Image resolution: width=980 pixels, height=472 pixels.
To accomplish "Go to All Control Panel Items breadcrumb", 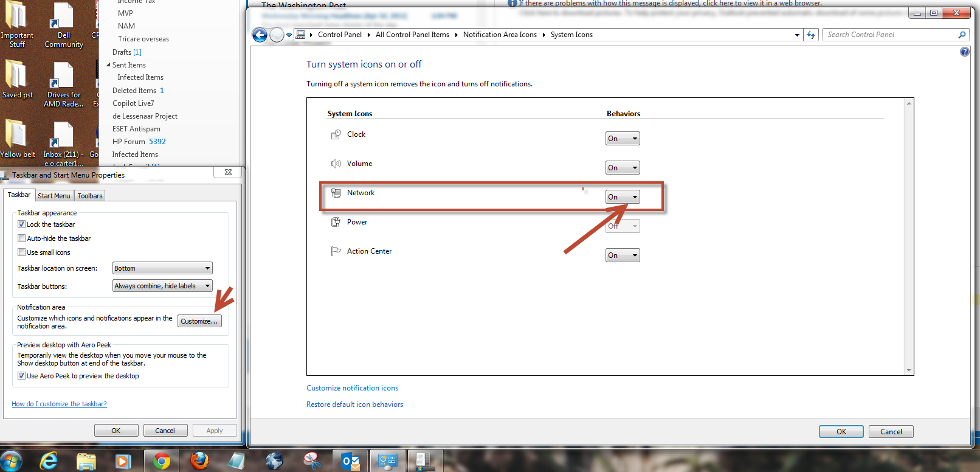I will pyautogui.click(x=412, y=35).
